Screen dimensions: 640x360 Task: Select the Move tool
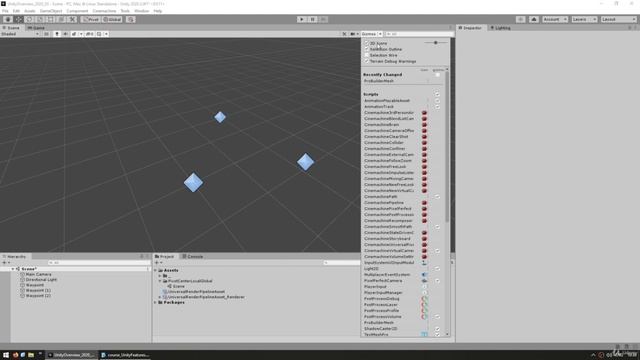[19, 19]
